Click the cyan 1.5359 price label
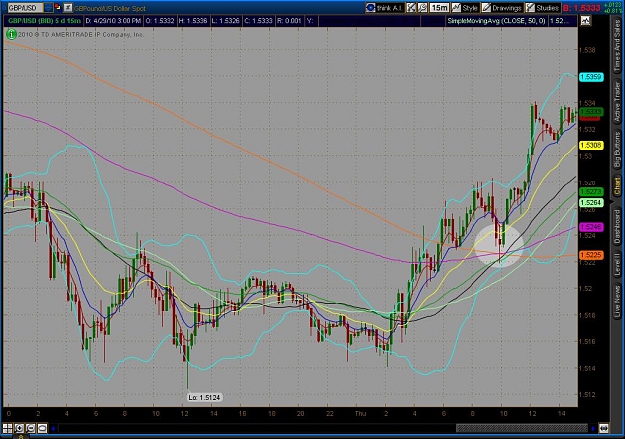 click(591, 77)
